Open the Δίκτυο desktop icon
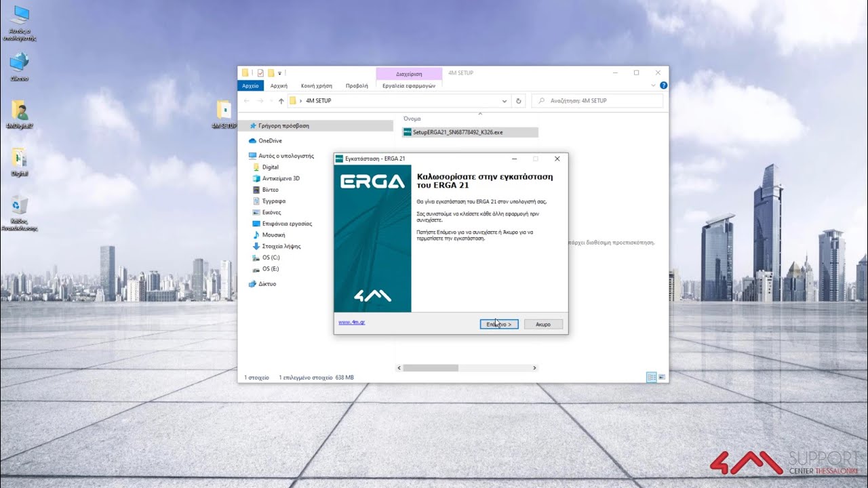The image size is (868, 488). (19, 66)
